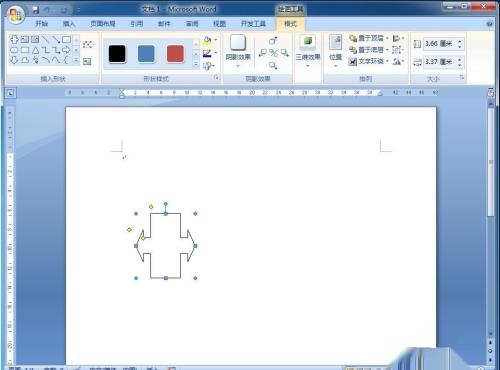Screen dimensions: 500x370
Task: Click 置于顶层 bring to front button
Action: point(369,39)
